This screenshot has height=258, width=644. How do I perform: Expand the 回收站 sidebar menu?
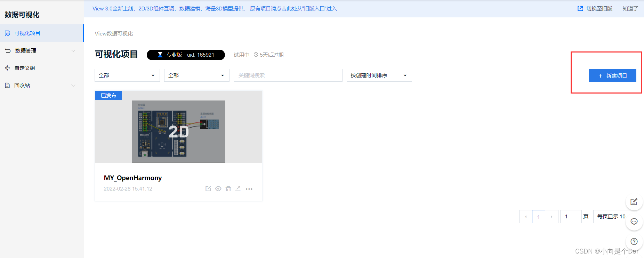pos(42,85)
